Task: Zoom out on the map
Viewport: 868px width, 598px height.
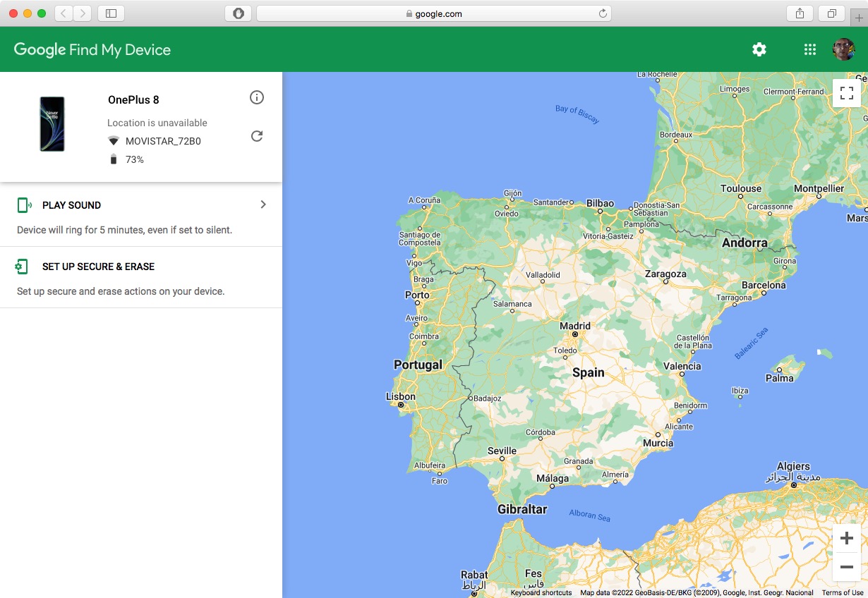Action: (x=847, y=567)
